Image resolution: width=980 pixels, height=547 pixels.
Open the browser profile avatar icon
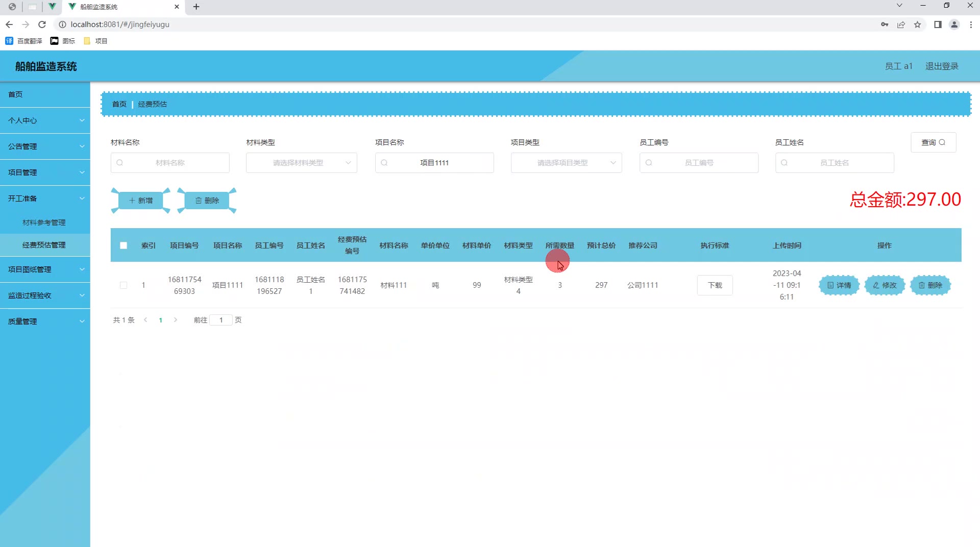tap(954, 24)
